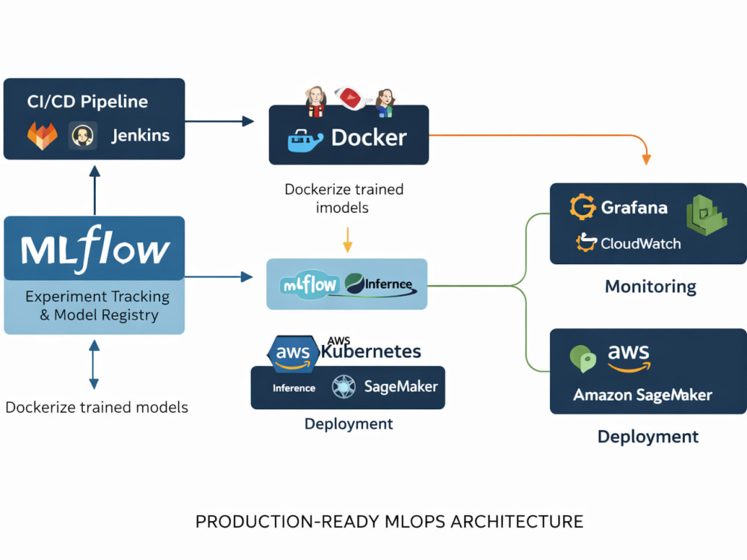Click the large MLflow logo
Image resolution: width=747 pixels, height=560 pixels.
96,249
